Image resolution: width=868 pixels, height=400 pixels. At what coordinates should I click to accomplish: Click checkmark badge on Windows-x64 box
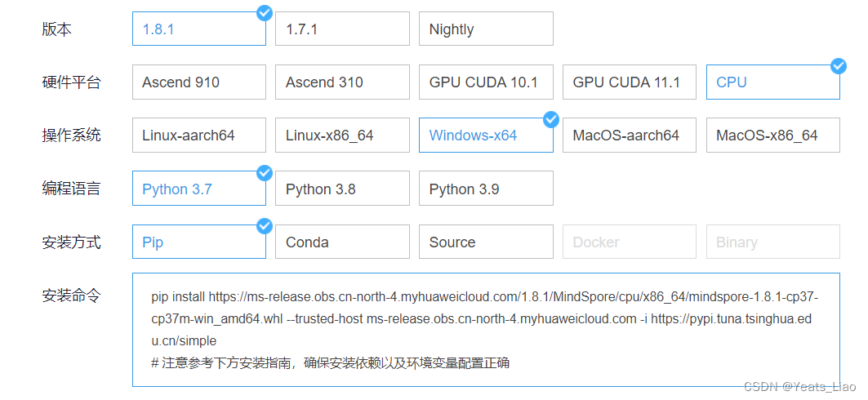[551, 119]
